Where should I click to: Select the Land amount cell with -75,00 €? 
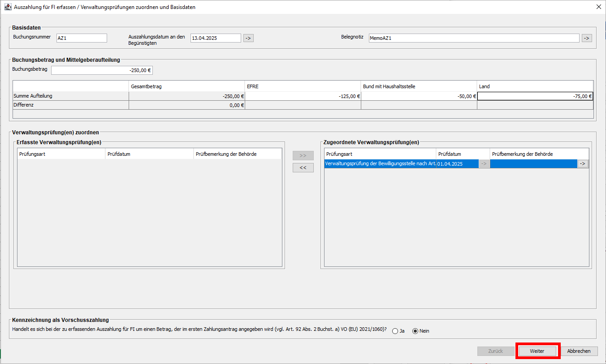(x=535, y=96)
